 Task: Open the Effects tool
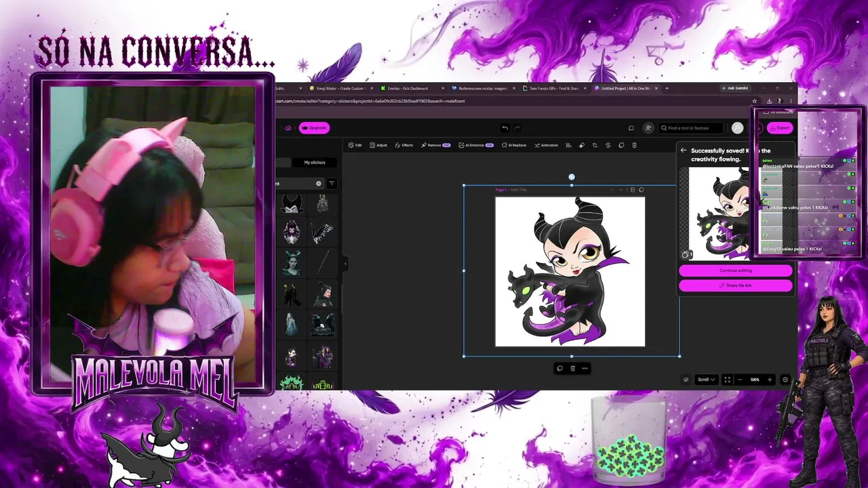pos(404,145)
